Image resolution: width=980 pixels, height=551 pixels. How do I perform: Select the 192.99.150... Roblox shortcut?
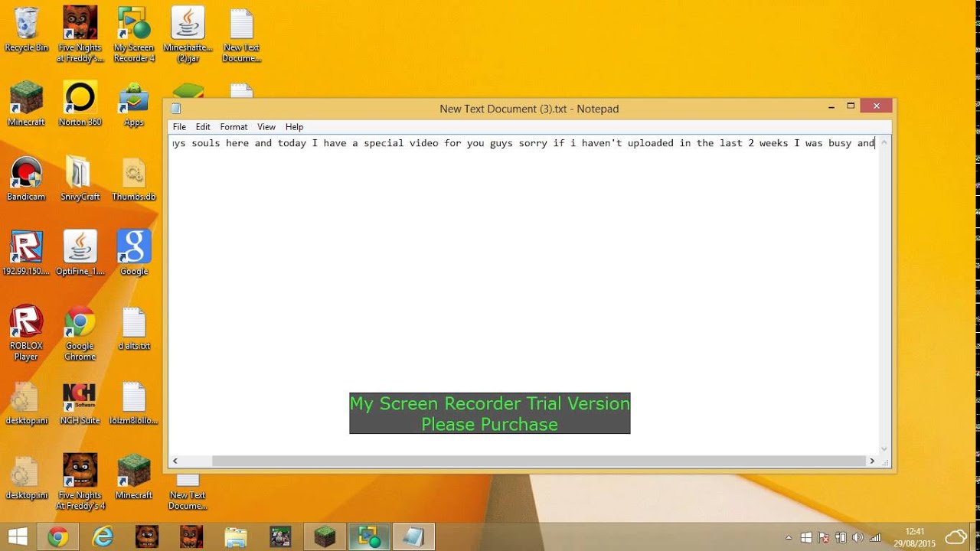pos(27,253)
